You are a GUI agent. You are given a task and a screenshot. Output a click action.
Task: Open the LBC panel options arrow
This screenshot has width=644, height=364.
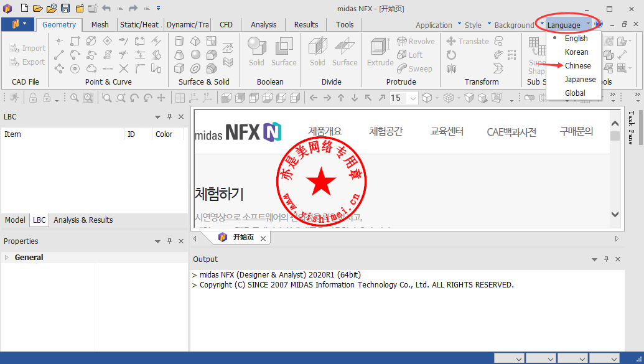point(157,117)
